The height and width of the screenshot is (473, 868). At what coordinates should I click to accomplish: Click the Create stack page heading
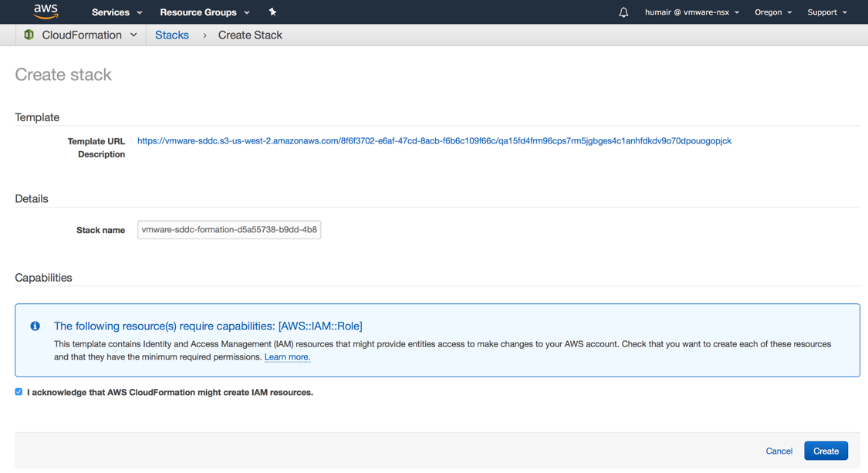(x=63, y=74)
